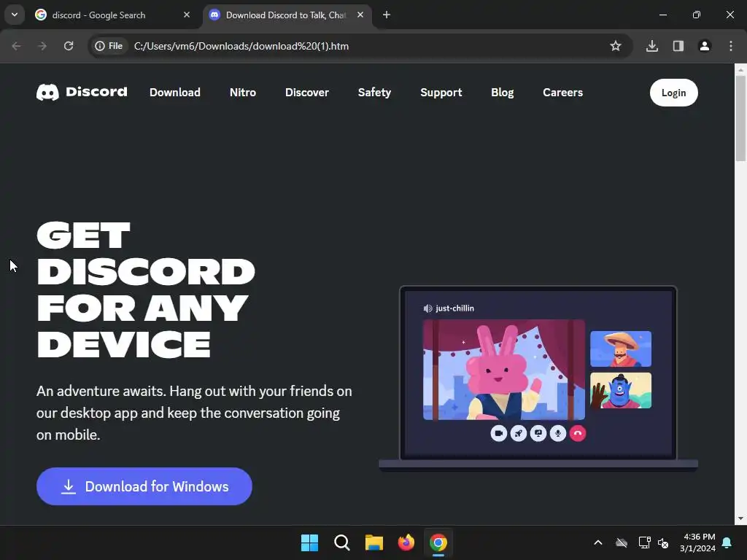Image resolution: width=747 pixels, height=560 pixels.
Task: Open the Download nav link
Action: pos(175,93)
